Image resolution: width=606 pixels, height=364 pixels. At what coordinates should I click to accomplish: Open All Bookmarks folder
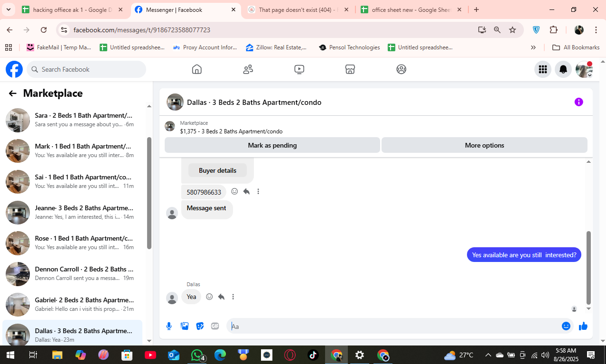pos(576,47)
